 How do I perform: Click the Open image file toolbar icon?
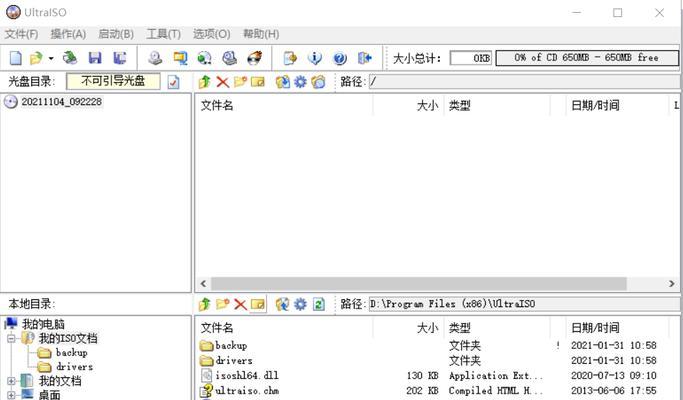click(36, 58)
